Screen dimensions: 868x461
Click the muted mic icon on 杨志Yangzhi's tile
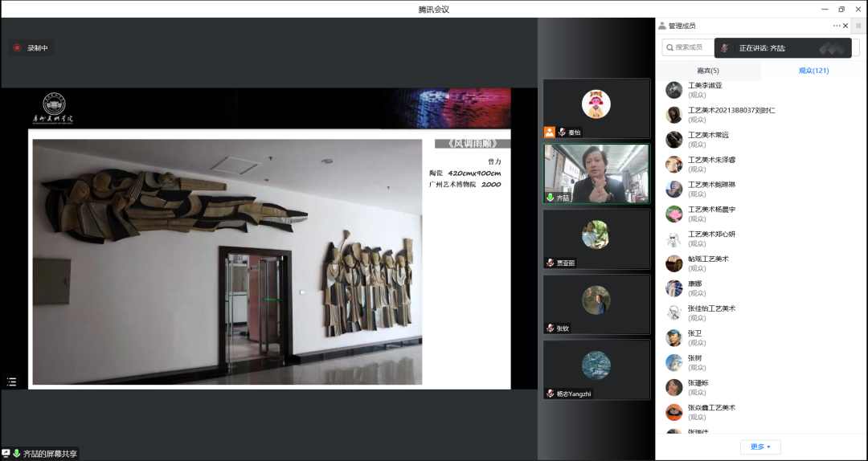[551, 394]
